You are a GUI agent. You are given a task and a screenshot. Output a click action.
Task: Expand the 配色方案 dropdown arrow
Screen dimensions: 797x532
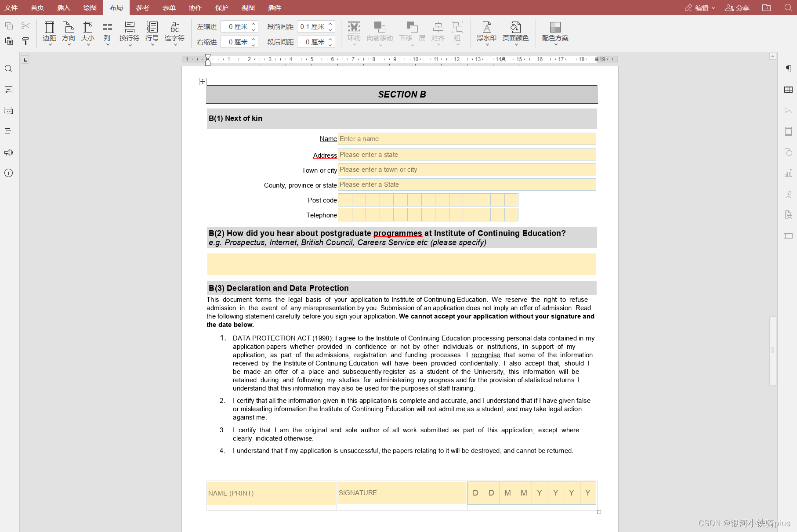click(x=556, y=44)
